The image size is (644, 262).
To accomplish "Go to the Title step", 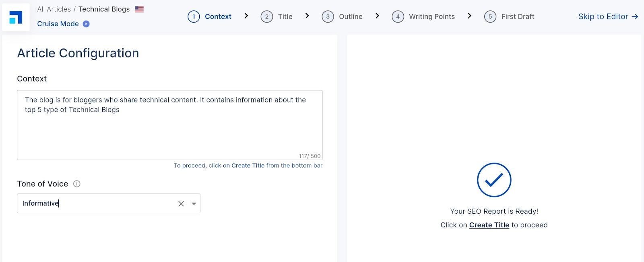I will 285,17.
